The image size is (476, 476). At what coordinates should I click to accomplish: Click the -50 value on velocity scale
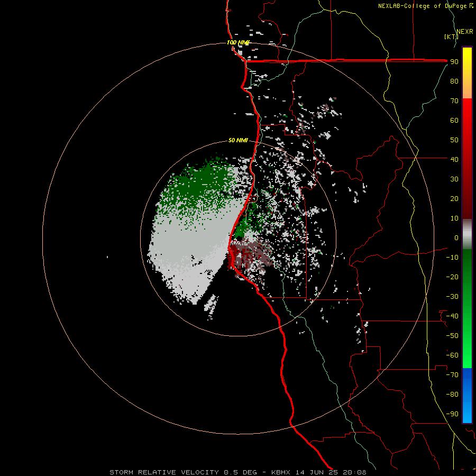coord(452,336)
